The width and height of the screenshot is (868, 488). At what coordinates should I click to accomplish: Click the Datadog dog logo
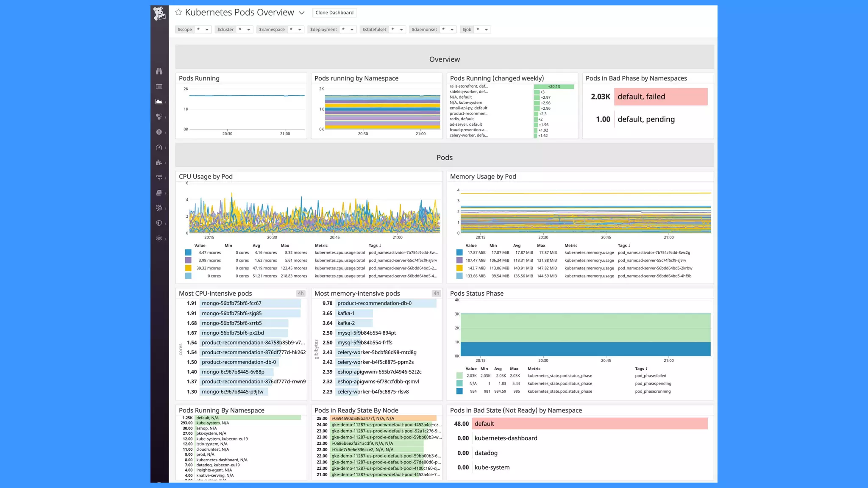pos(159,14)
